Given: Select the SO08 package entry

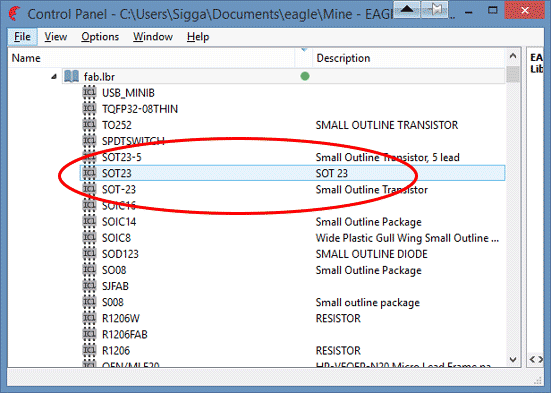Looking at the screenshot, I should coord(114,270).
